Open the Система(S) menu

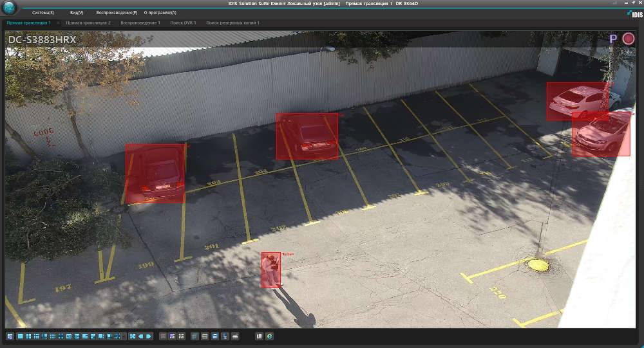point(43,13)
